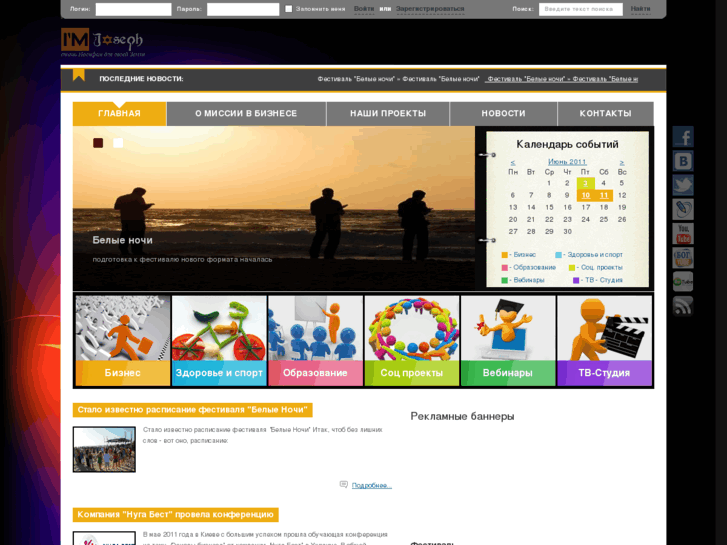Image resolution: width=727 pixels, height=545 pixels.
Task: Open the Контакты tab
Action: coord(606,114)
